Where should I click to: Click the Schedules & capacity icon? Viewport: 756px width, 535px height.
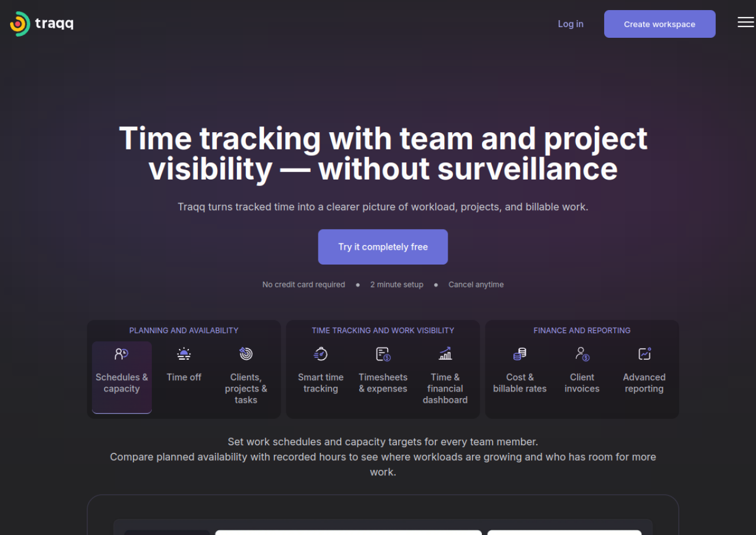(x=122, y=354)
